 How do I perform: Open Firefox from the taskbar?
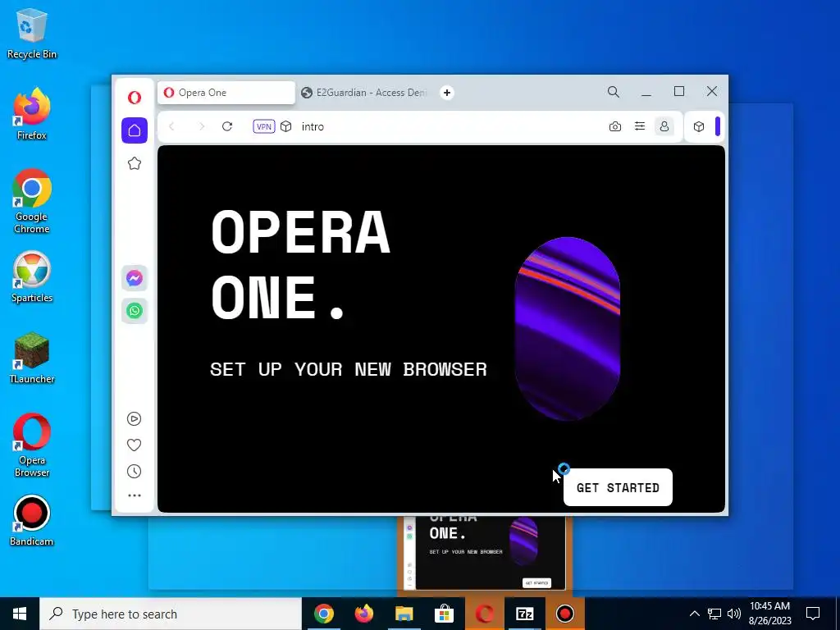click(x=363, y=614)
